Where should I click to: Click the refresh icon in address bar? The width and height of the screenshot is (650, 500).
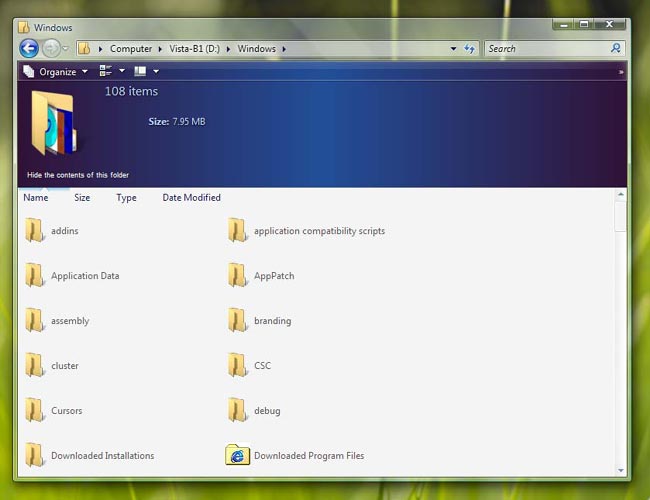tap(469, 48)
